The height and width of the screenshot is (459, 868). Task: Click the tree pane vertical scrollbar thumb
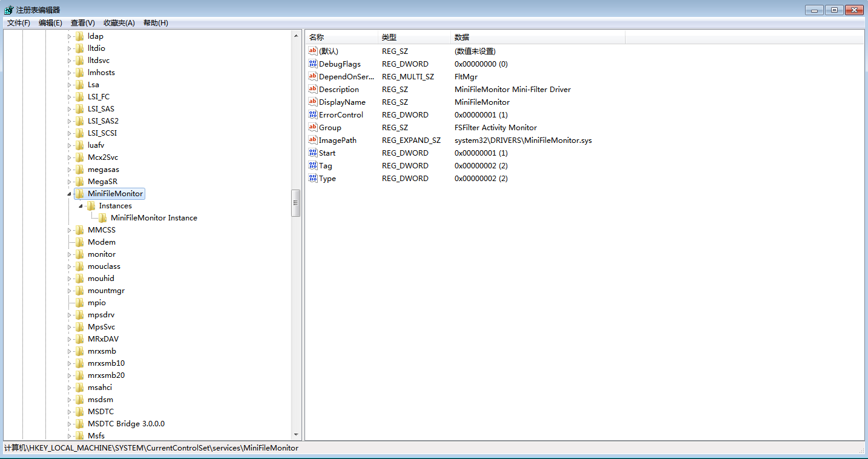click(x=296, y=203)
